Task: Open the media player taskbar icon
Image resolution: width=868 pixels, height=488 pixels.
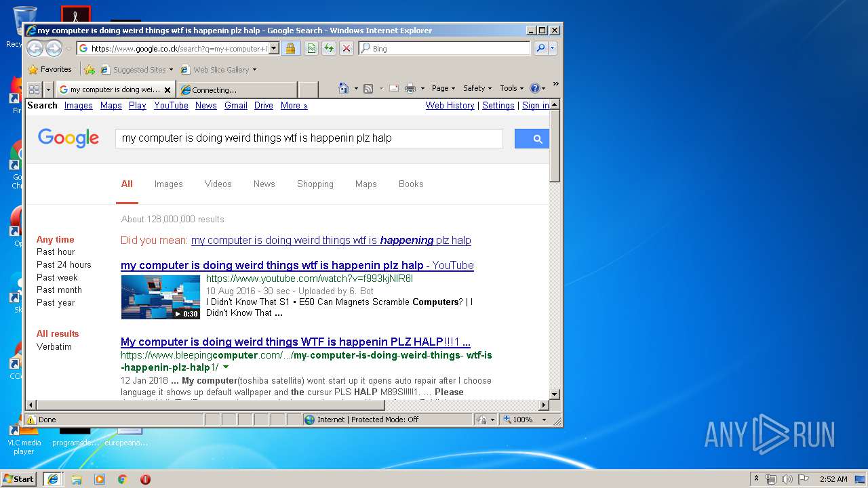Action: (100, 479)
